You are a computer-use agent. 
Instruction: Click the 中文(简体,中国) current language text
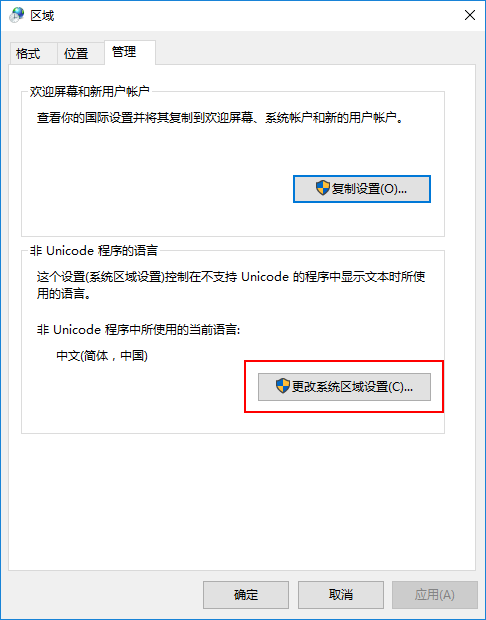[102, 355]
